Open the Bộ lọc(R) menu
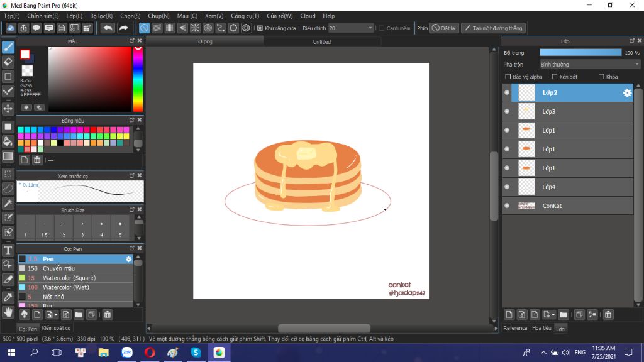This screenshot has height=362, width=644. tap(101, 16)
